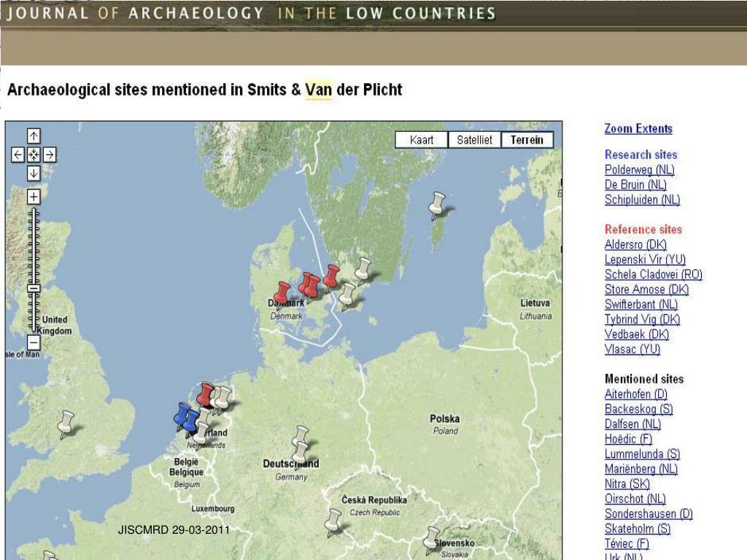This screenshot has width=747, height=560.
Task: Open Aldersro (DK) reference site
Action: coord(635,244)
